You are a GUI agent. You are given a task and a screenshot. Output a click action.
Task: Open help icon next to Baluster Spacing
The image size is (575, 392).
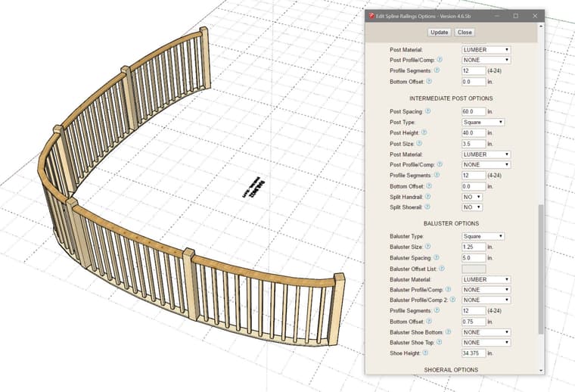(x=436, y=257)
